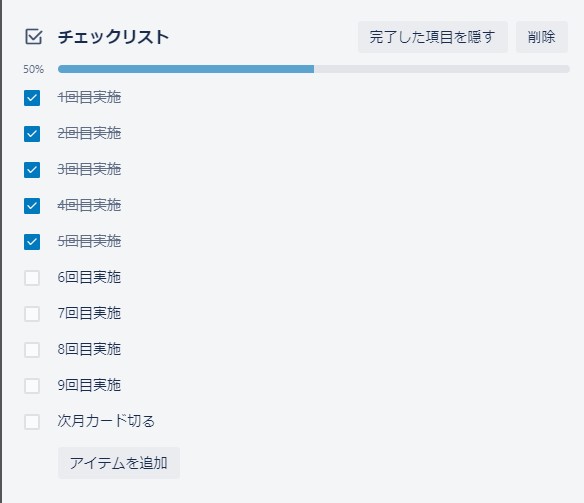Uncheck the 1回目実施 checkbox
This screenshot has width=584, height=503.
(32, 98)
